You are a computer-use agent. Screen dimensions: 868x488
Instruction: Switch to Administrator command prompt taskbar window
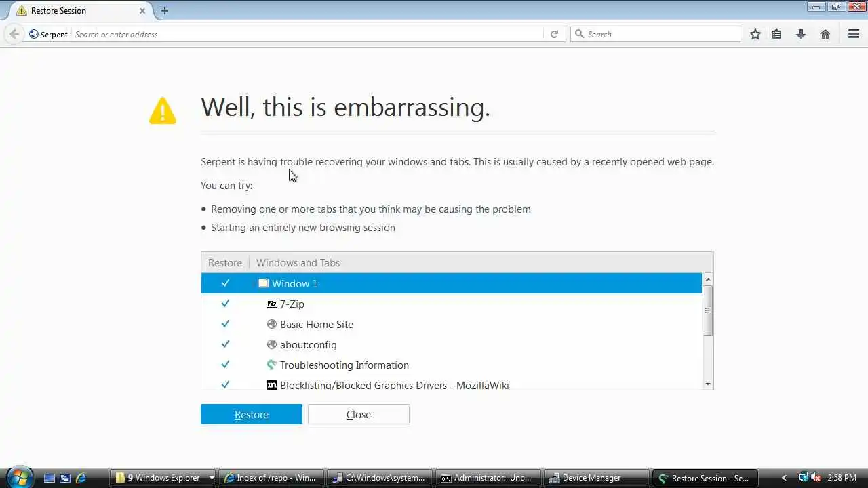tap(488, 478)
